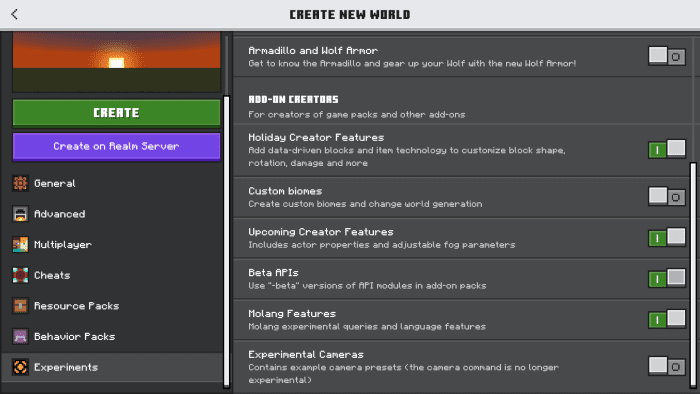Go back with the arrow icon
700x394 pixels.
tap(15, 14)
